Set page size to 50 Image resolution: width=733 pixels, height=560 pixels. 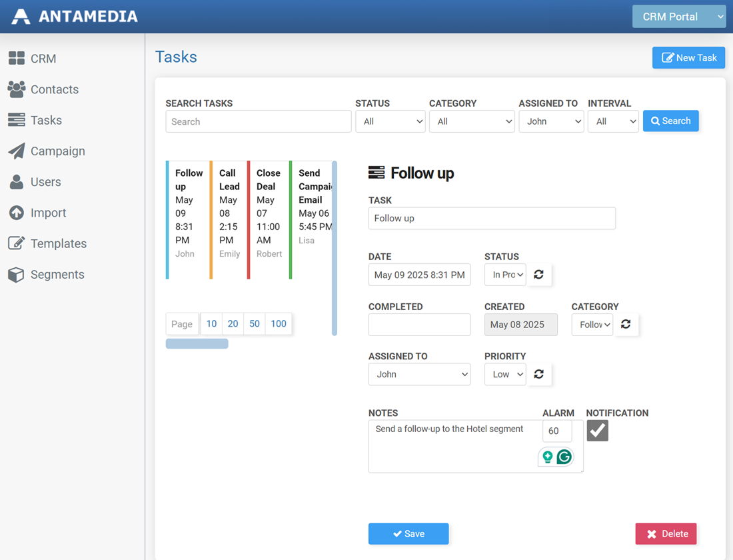click(x=255, y=324)
